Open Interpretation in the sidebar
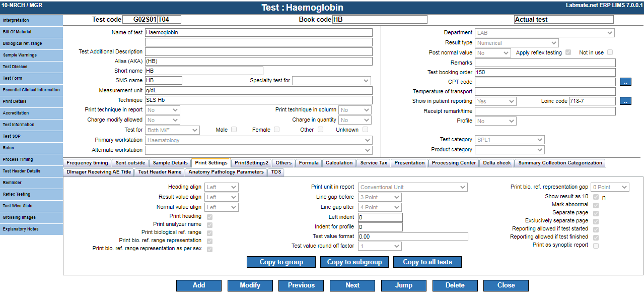The height and width of the screenshot is (293, 644). pyautogui.click(x=31, y=20)
